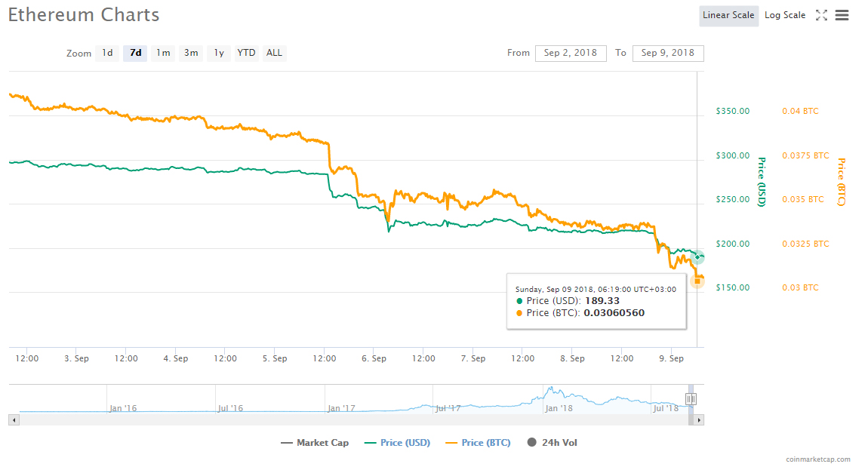The image size is (868, 470).
Task: Click the range navigator handle on the timeline
Action: pos(691,398)
